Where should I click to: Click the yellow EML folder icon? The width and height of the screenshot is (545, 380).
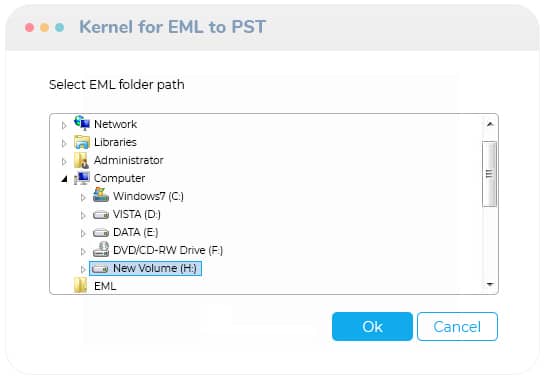coord(80,285)
